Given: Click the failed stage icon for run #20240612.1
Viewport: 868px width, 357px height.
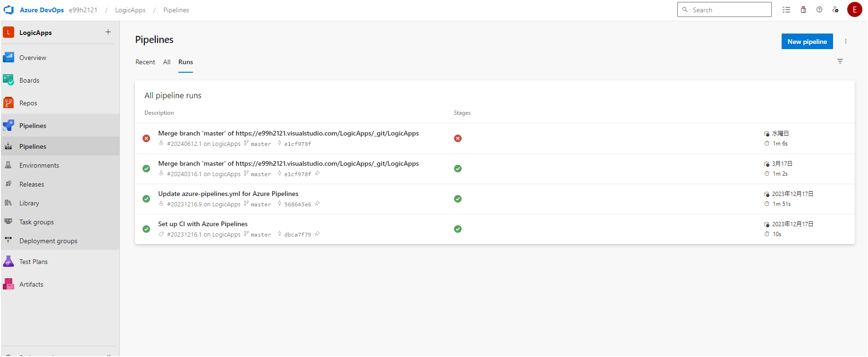Looking at the screenshot, I should 458,138.
